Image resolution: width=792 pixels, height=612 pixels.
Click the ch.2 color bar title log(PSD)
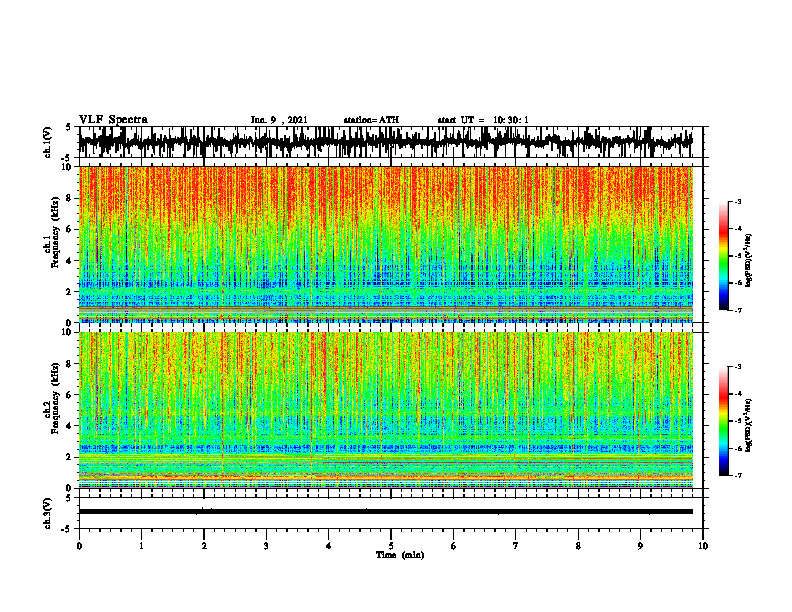coord(749,424)
